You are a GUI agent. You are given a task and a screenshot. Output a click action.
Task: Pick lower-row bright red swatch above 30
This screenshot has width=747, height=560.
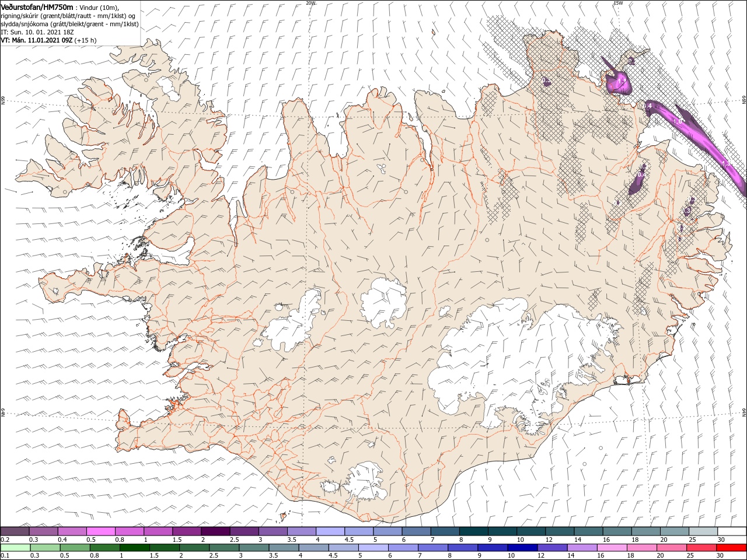[731, 548]
